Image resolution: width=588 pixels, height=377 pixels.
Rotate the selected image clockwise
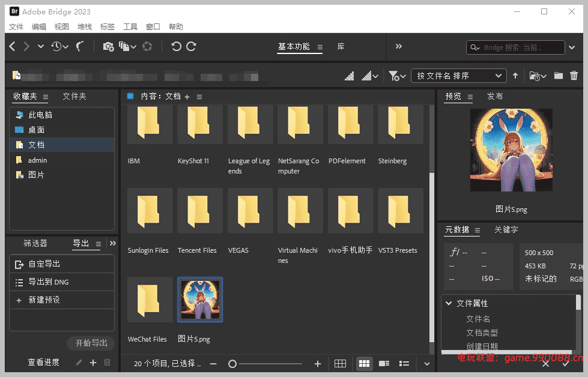pyautogui.click(x=192, y=46)
